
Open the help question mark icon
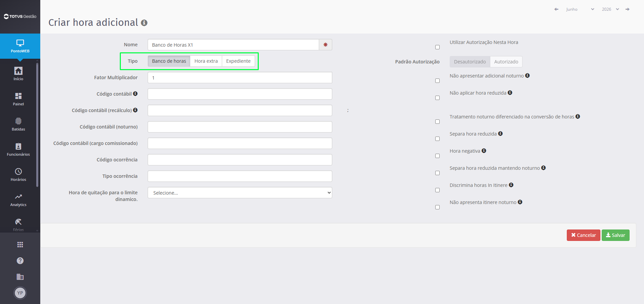[x=20, y=261]
